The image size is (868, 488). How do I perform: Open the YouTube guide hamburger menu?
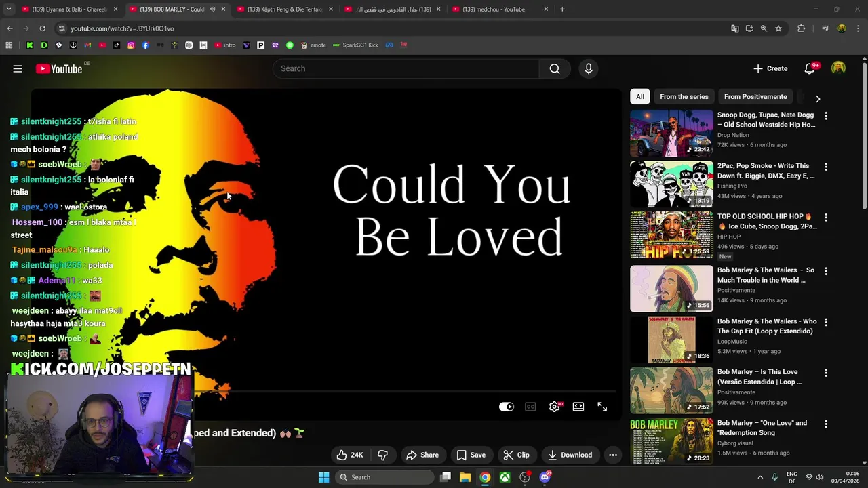[18, 68]
